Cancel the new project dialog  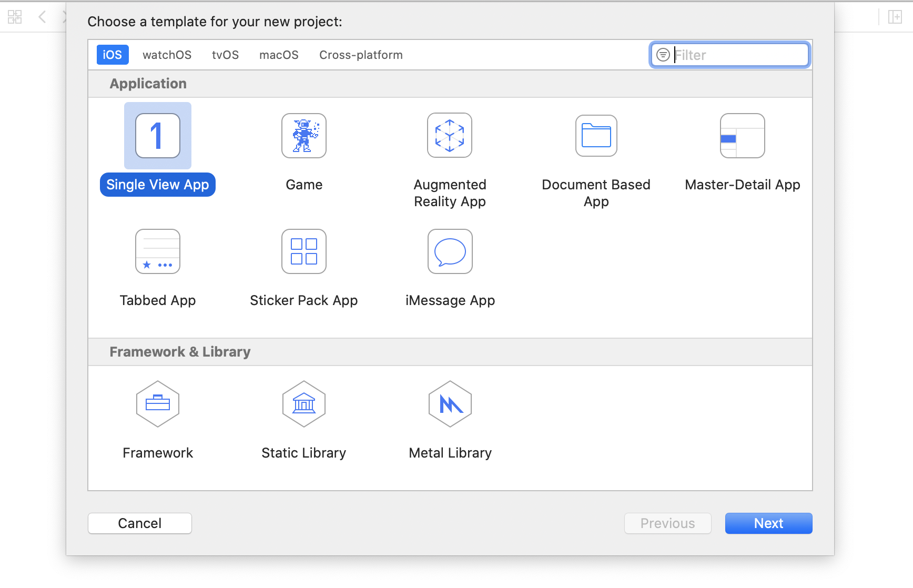(x=139, y=523)
